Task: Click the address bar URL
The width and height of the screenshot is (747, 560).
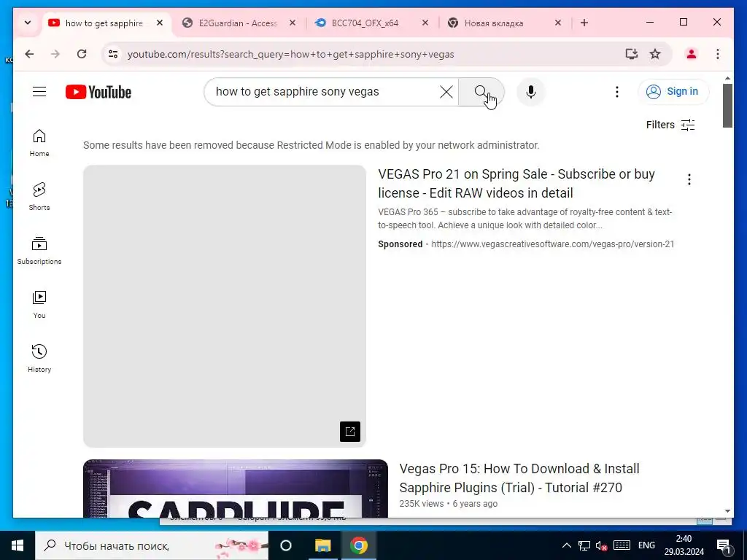Action: [290, 54]
